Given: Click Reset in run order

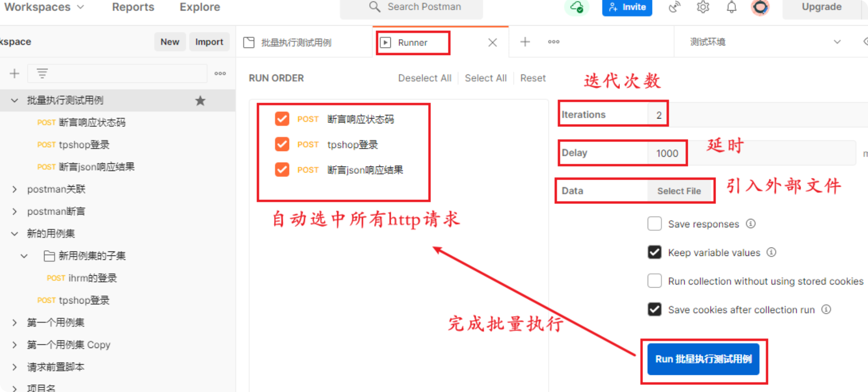Looking at the screenshot, I should [x=533, y=78].
